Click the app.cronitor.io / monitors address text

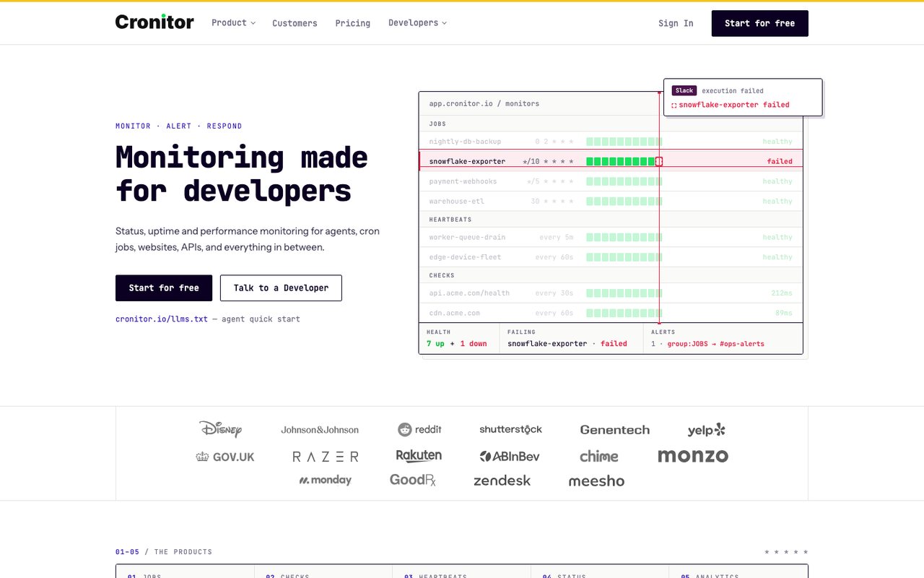(x=484, y=103)
